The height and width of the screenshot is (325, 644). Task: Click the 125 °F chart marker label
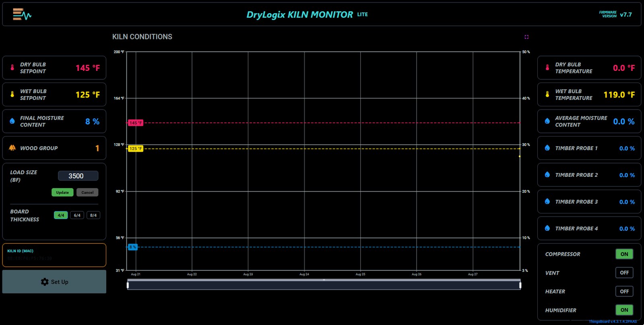(135, 149)
